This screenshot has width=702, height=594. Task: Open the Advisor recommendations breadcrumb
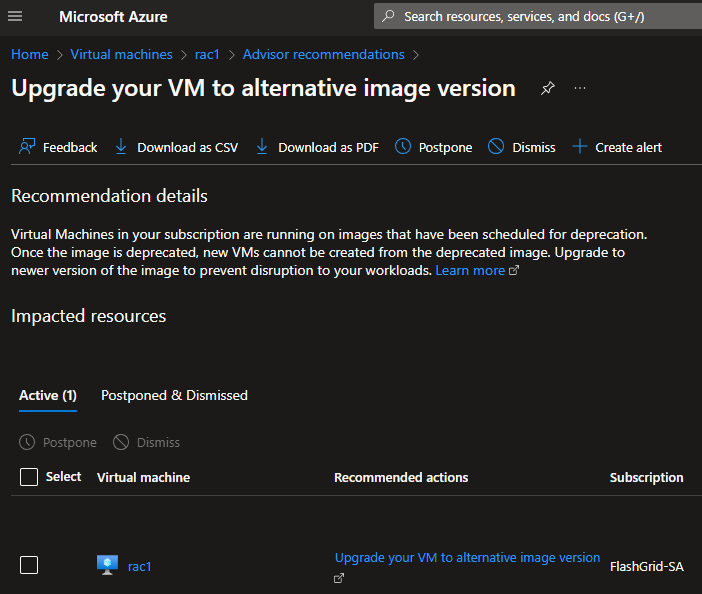[324, 55]
